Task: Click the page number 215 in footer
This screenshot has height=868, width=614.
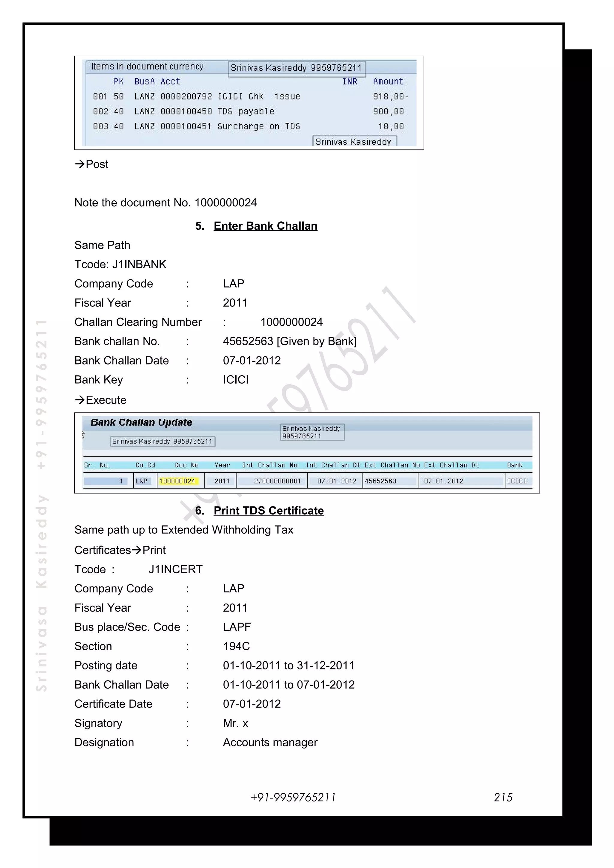Action: 503,797
